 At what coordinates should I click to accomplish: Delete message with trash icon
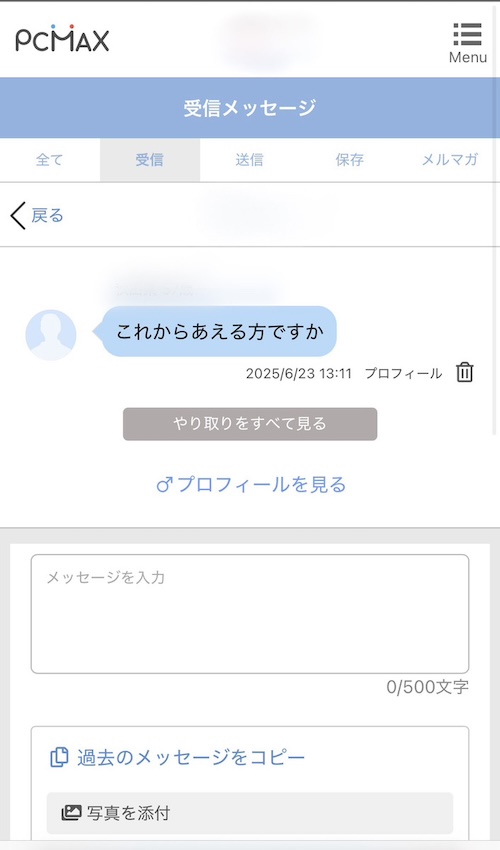[x=465, y=373]
